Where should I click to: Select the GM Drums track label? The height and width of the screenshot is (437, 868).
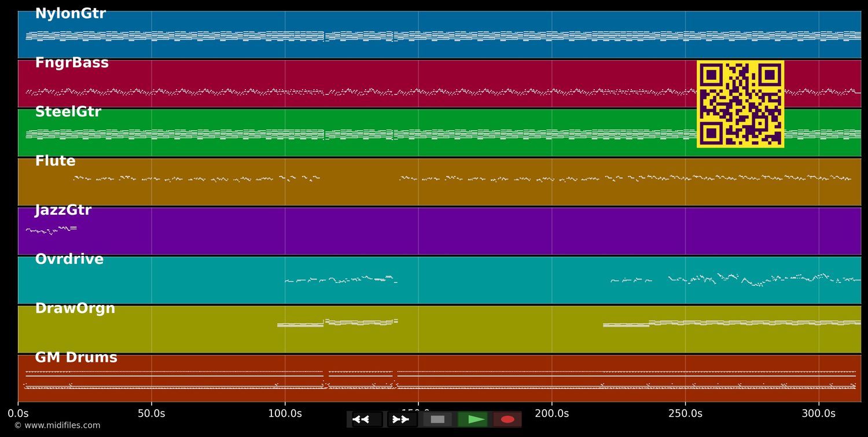[75, 357]
